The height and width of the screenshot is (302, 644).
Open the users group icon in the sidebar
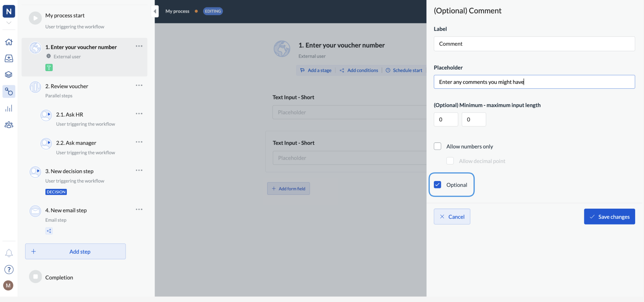[9, 125]
